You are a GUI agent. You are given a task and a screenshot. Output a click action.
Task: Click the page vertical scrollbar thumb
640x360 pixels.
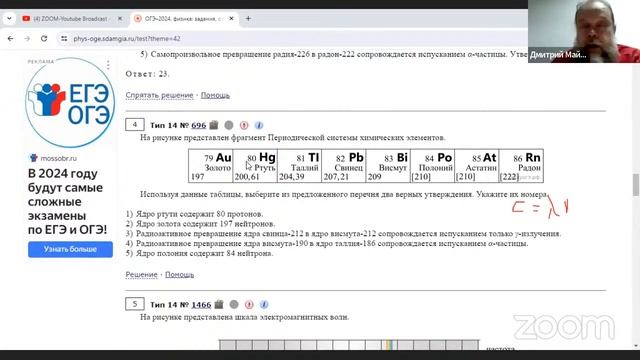click(x=636, y=184)
